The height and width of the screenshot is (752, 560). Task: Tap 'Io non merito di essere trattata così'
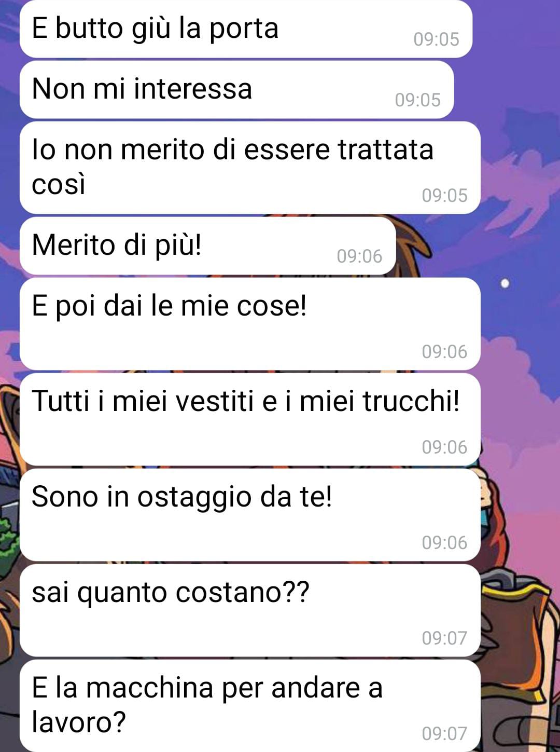250,168
